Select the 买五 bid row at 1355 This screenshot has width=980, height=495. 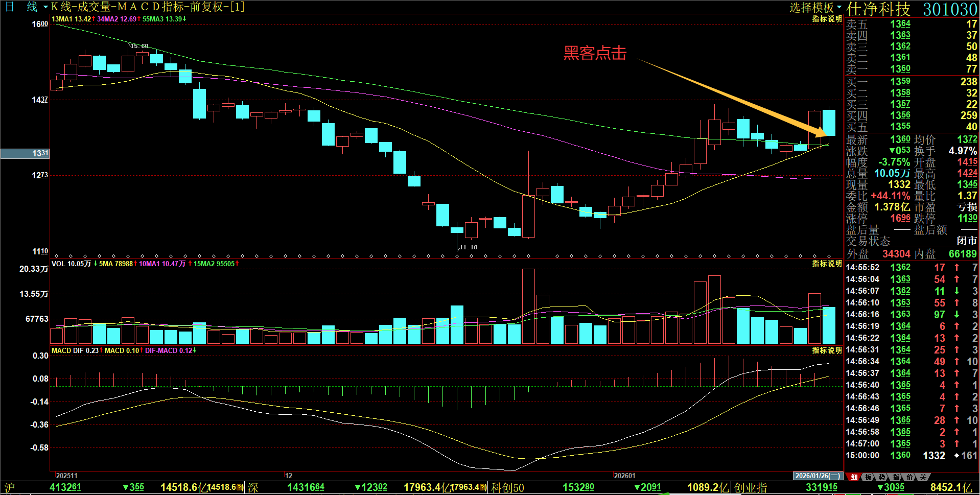click(912, 127)
